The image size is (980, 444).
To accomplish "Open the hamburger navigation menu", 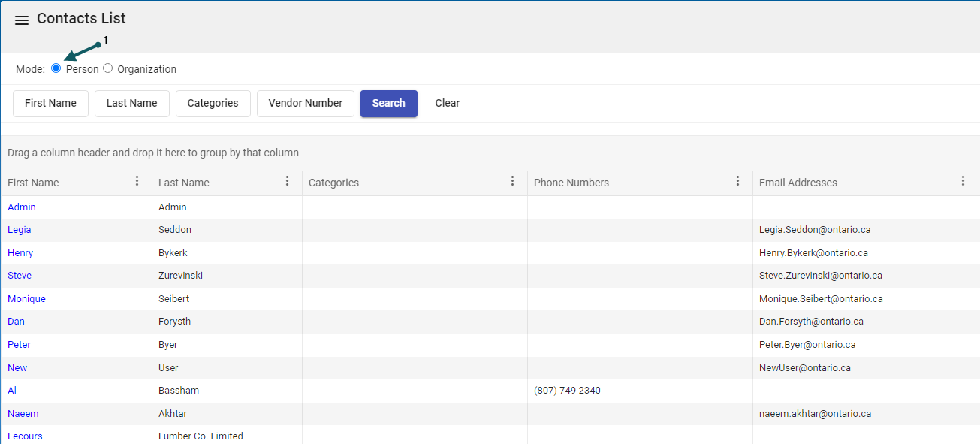I will [22, 20].
